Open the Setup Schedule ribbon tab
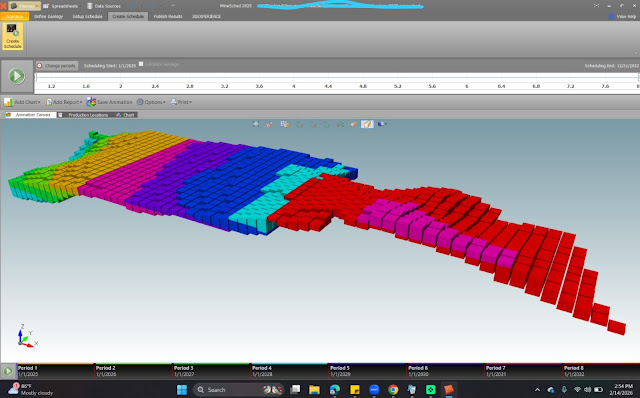This screenshot has width=640, height=398. point(87,16)
